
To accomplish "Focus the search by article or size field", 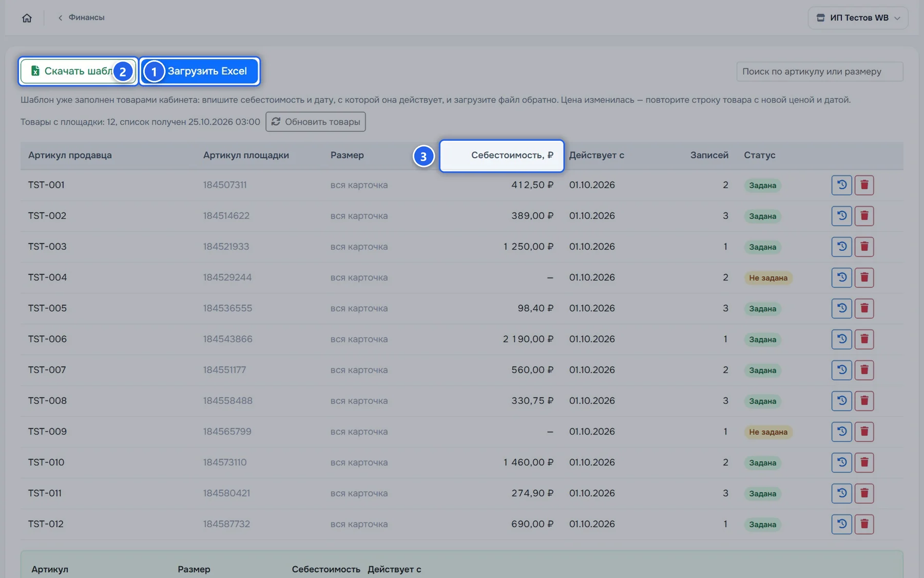I will (819, 71).
